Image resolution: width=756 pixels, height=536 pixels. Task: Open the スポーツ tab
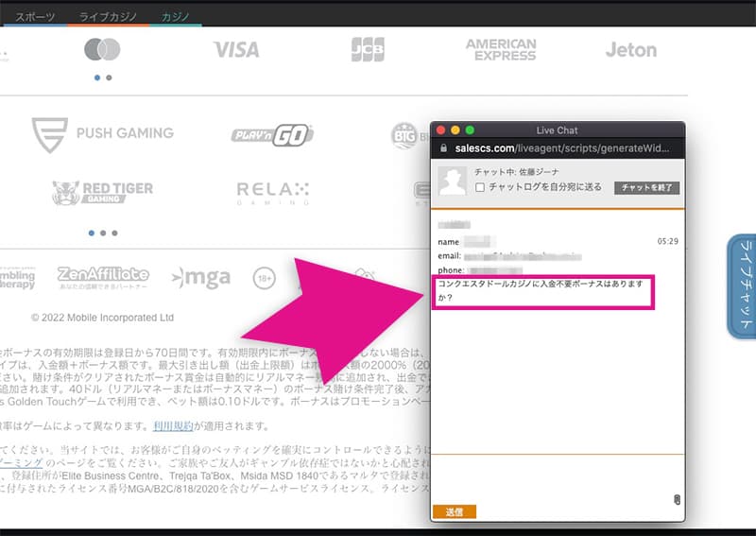(x=35, y=16)
